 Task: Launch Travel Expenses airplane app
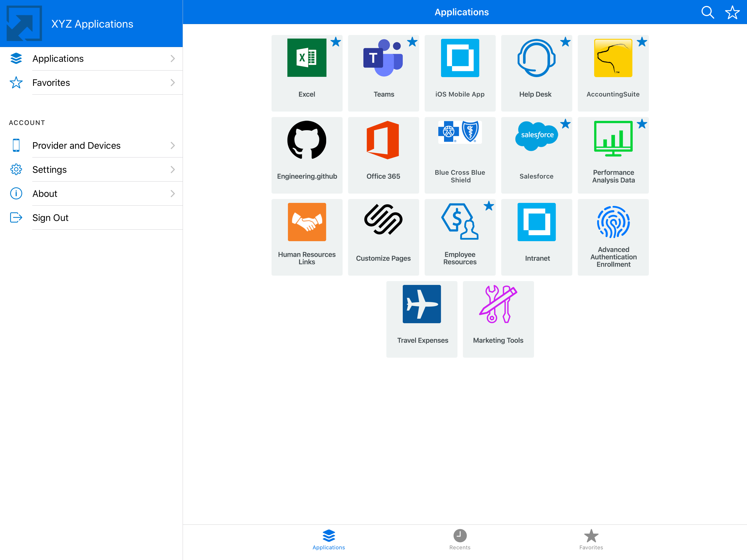click(422, 319)
